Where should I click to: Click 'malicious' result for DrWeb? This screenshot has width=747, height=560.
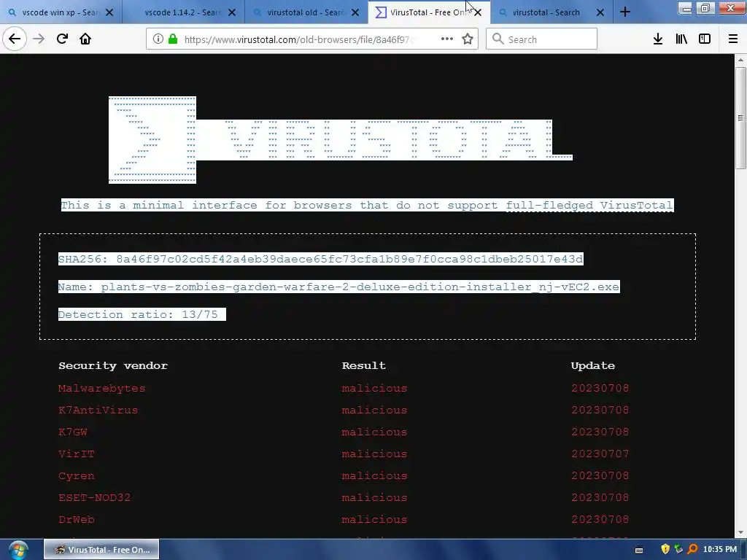point(374,519)
